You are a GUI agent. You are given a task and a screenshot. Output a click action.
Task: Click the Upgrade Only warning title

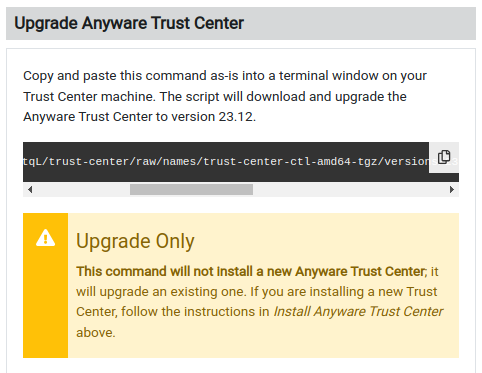(135, 241)
